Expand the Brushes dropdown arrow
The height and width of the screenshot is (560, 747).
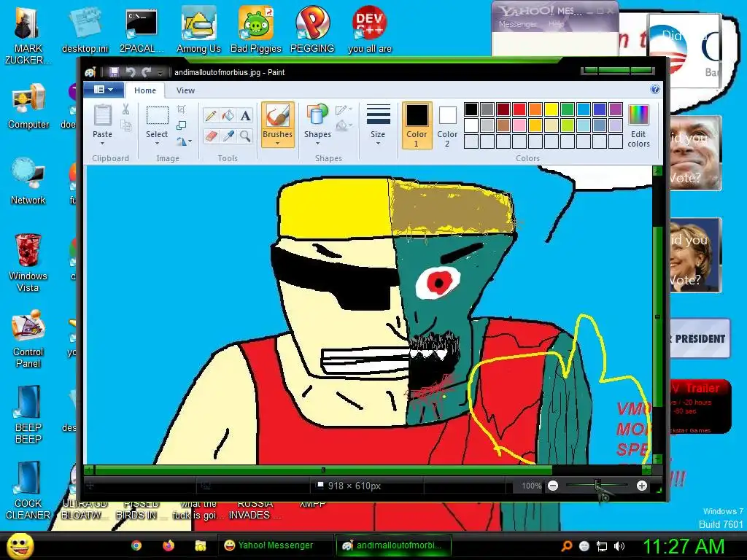pyautogui.click(x=277, y=144)
